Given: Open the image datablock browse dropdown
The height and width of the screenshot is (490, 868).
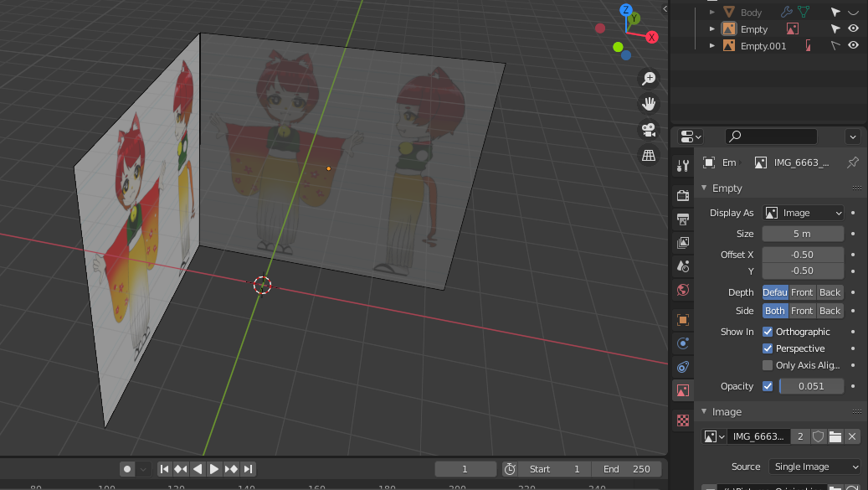Looking at the screenshot, I should click(x=713, y=436).
